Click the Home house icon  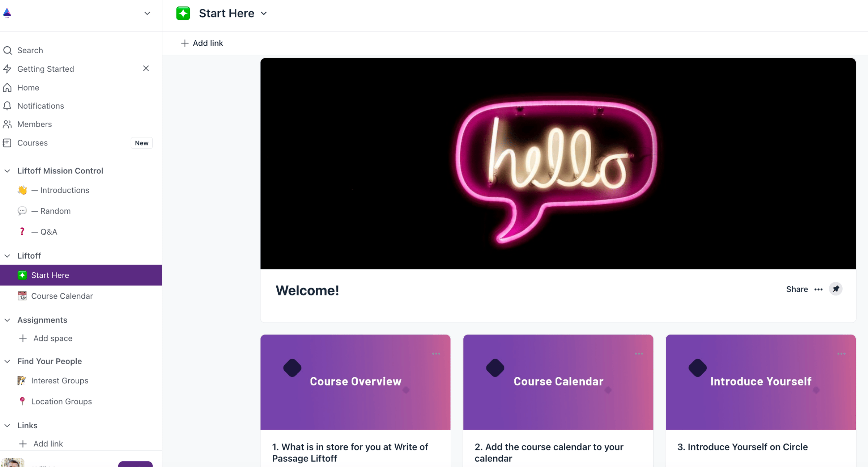tap(8, 87)
